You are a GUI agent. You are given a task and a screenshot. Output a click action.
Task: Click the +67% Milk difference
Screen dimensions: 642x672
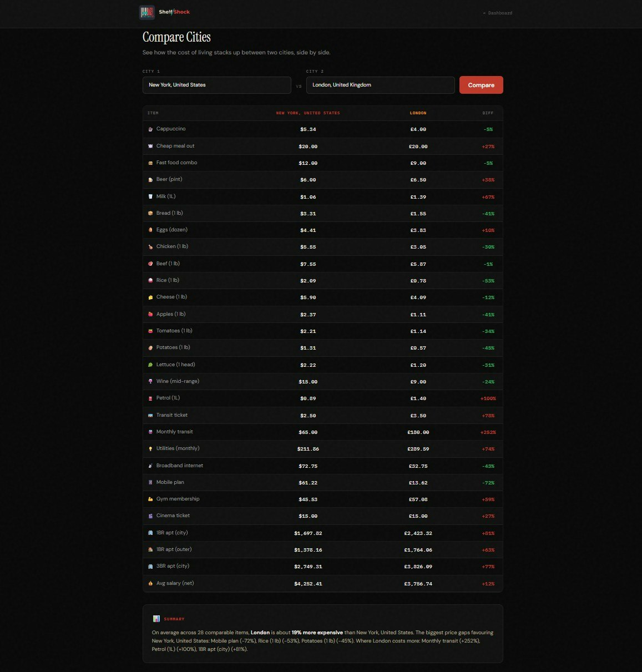488,197
